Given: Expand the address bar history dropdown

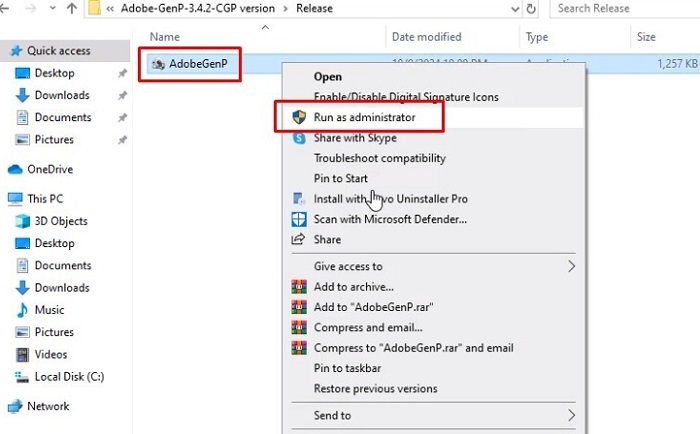Looking at the screenshot, I should tap(515, 8).
